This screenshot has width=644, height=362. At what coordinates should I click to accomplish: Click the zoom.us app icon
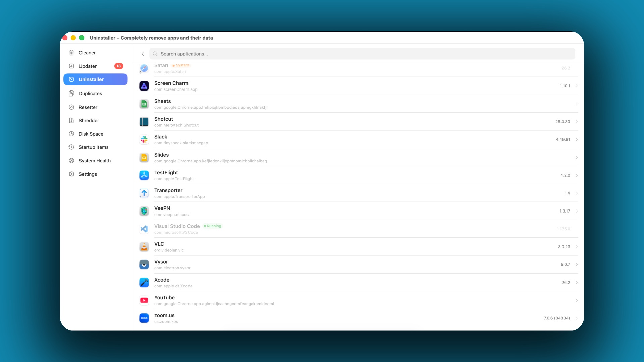(144, 318)
